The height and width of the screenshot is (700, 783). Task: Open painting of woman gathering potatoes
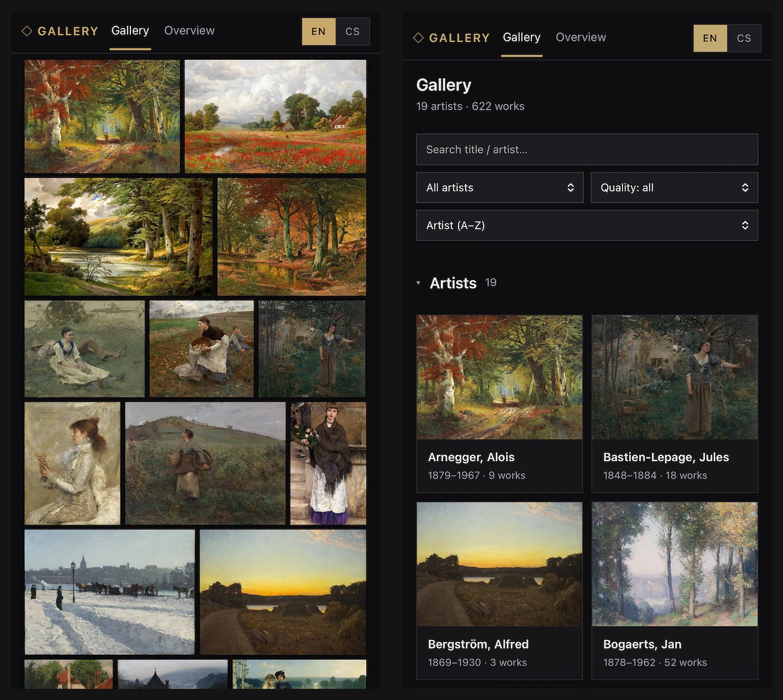(x=201, y=349)
